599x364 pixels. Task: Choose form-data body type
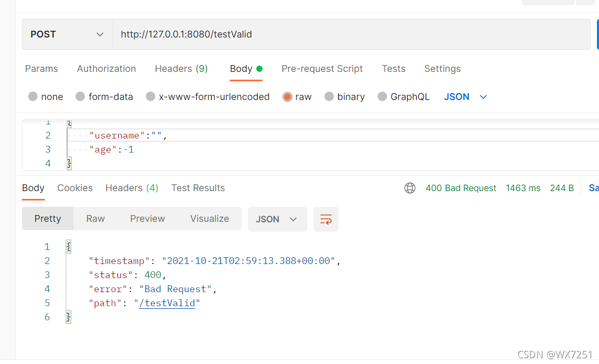pos(80,97)
